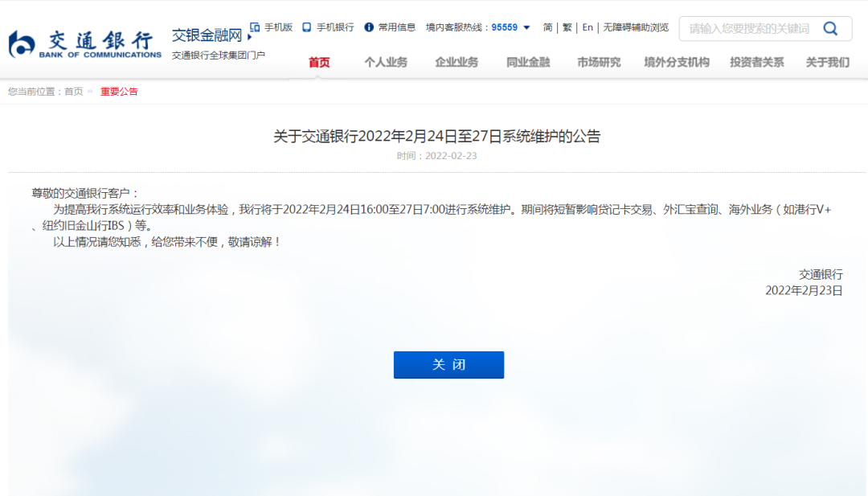Click the 常用信息 info icon
868x496 pixels.
click(369, 27)
